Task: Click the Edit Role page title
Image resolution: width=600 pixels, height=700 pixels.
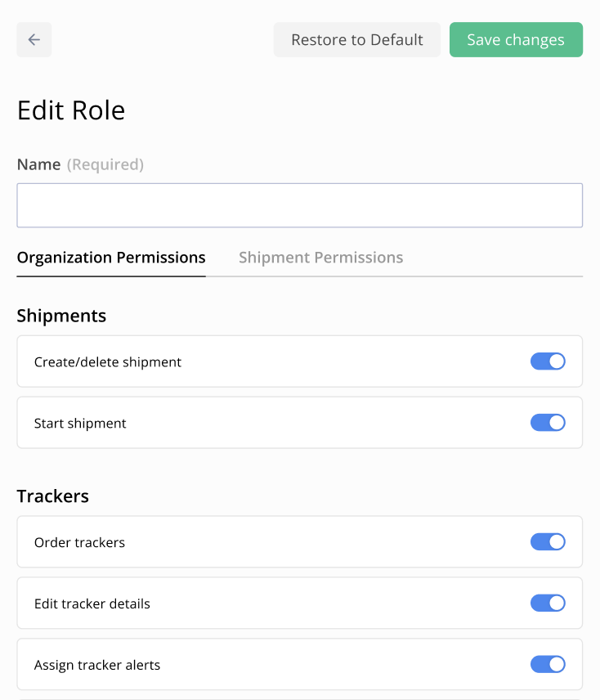Action: pyautogui.click(x=71, y=110)
